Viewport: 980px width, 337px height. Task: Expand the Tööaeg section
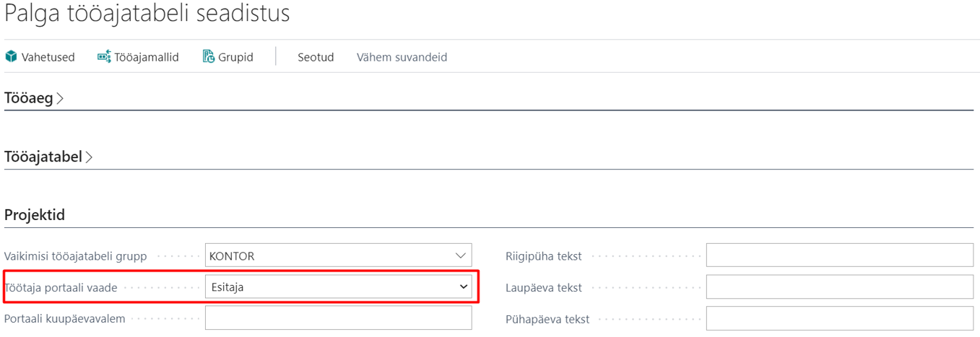[x=34, y=97]
